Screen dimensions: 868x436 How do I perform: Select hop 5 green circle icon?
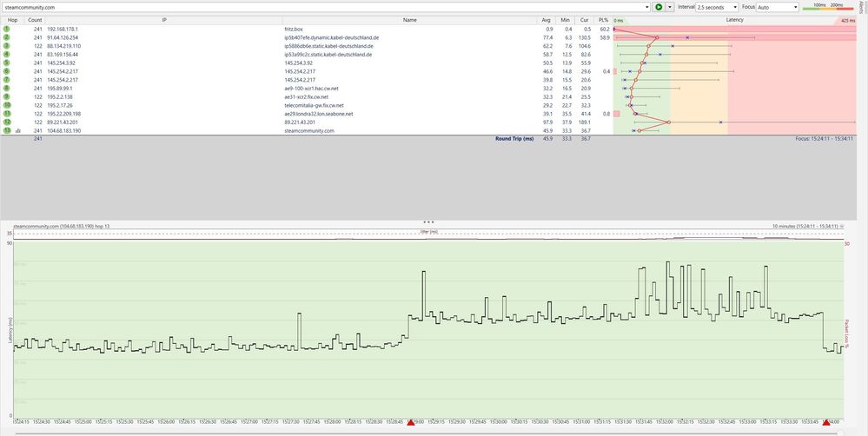7,63
